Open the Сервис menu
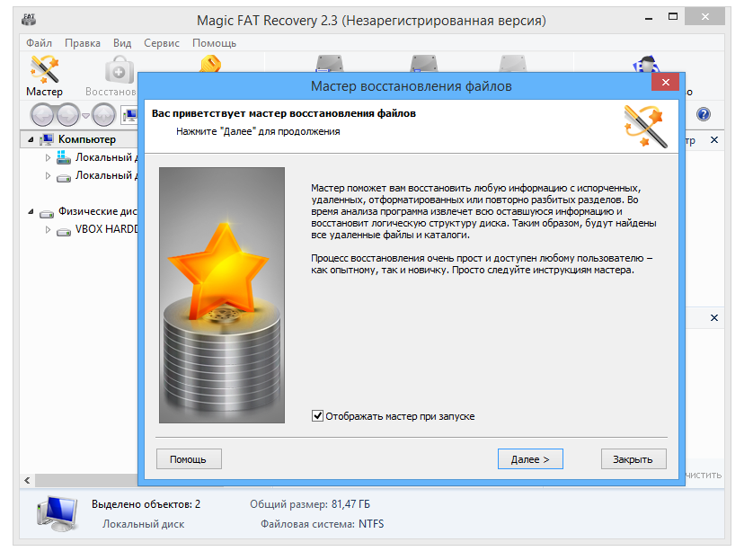 [x=162, y=43]
